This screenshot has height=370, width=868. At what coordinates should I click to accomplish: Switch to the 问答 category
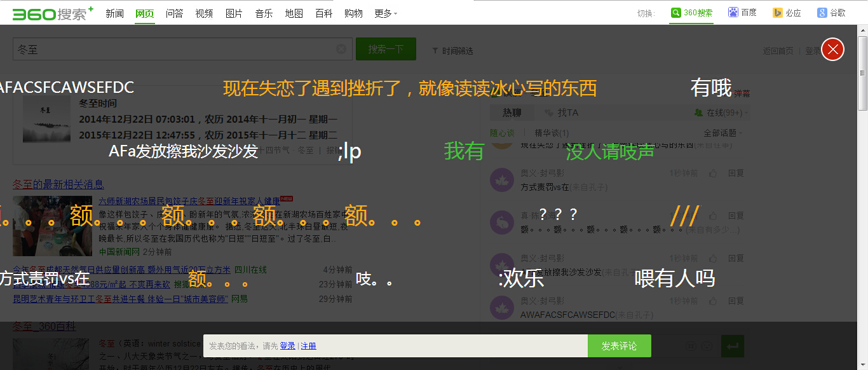click(x=174, y=13)
